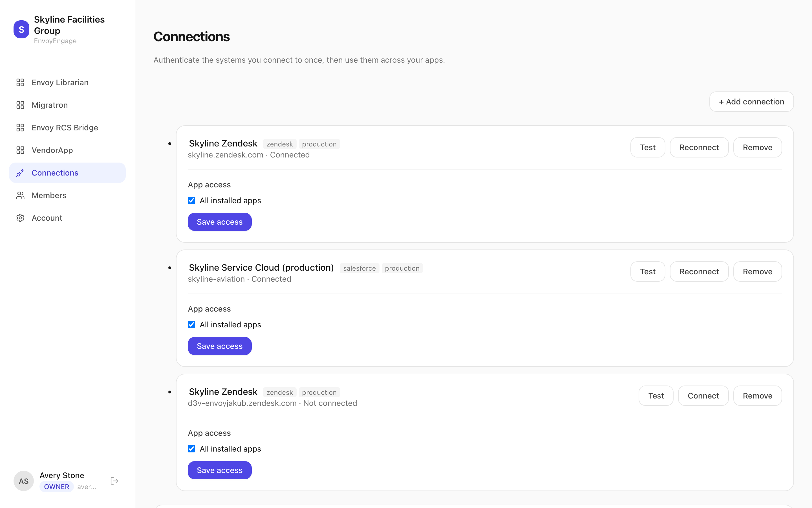Select VendorApp in the sidebar
The image size is (812, 508).
[67, 150]
